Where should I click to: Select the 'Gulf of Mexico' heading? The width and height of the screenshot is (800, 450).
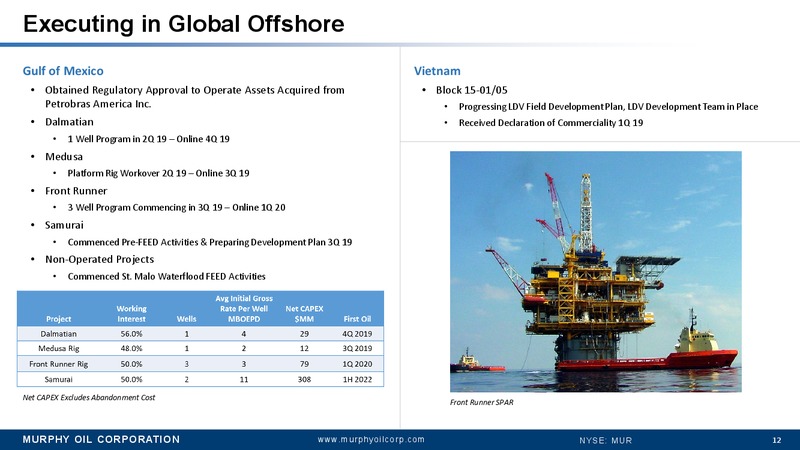click(x=63, y=71)
